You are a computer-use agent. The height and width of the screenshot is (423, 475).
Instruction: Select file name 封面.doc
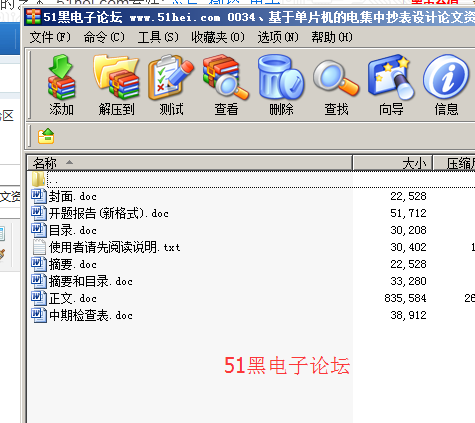(73, 196)
